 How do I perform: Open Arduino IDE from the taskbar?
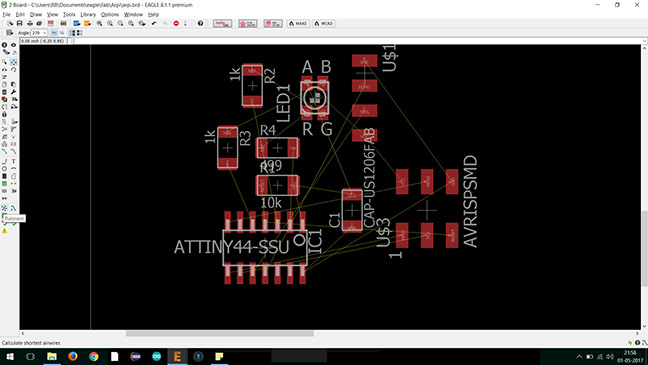156,356
